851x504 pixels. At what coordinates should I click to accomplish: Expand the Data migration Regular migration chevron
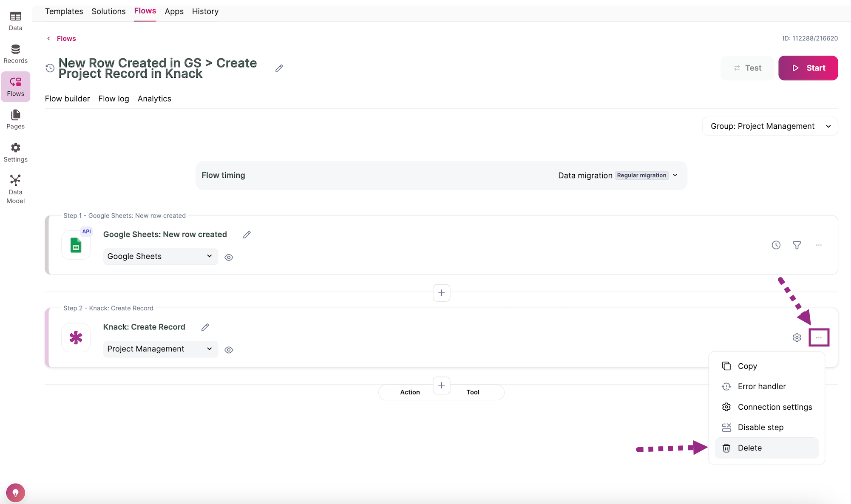point(675,176)
